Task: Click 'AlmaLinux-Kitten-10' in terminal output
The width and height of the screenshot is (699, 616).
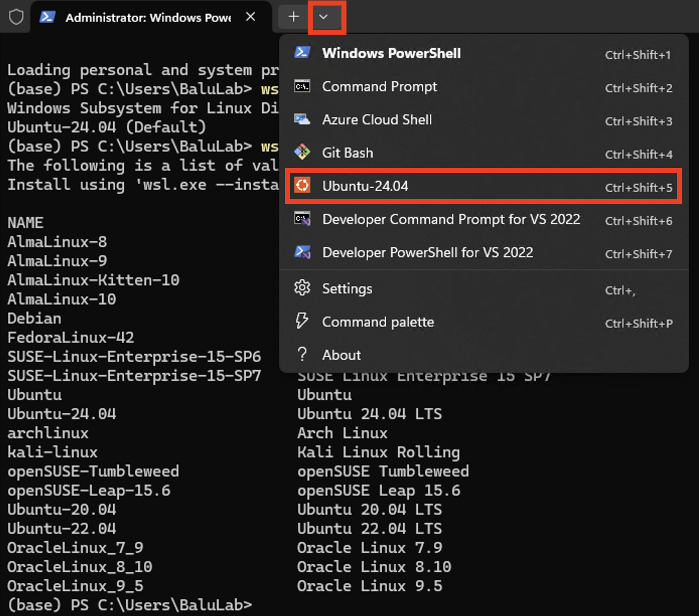Action: point(93,280)
